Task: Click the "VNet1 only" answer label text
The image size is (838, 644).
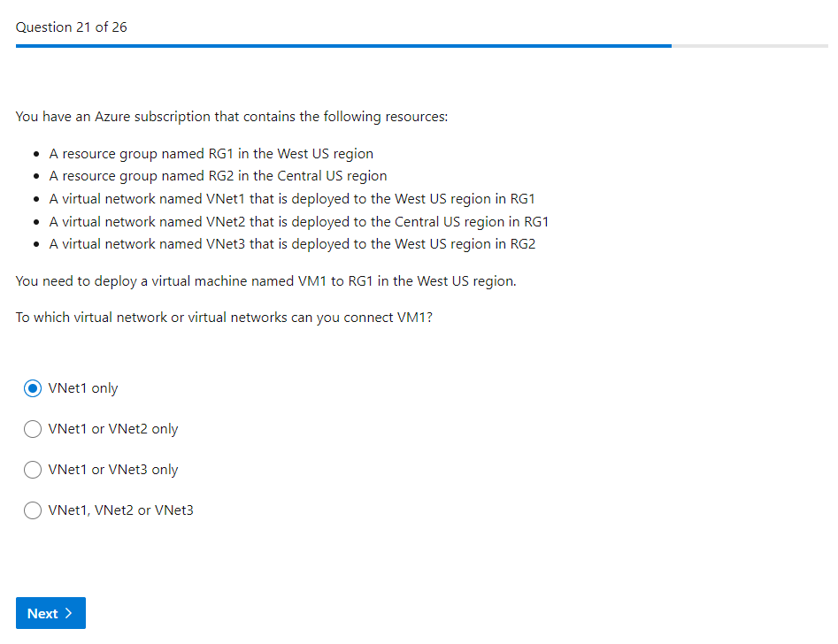Action: [x=83, y=388]
